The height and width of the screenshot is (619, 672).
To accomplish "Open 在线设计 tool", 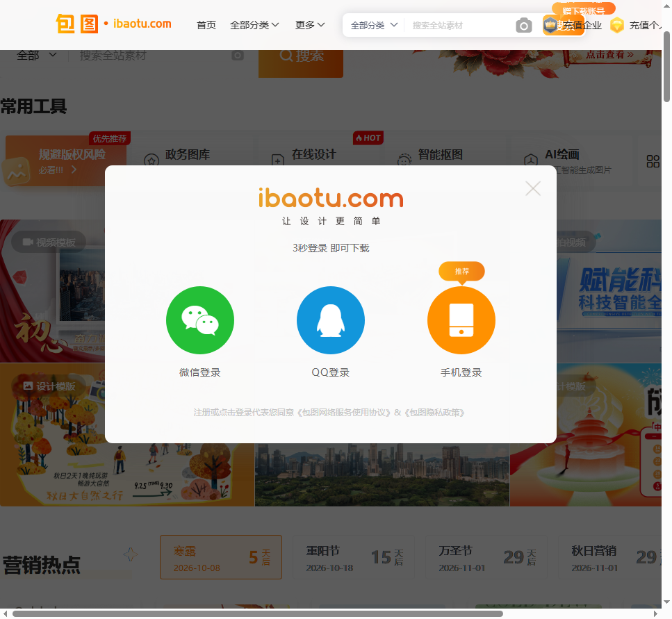I will click(x=313, y=154).
